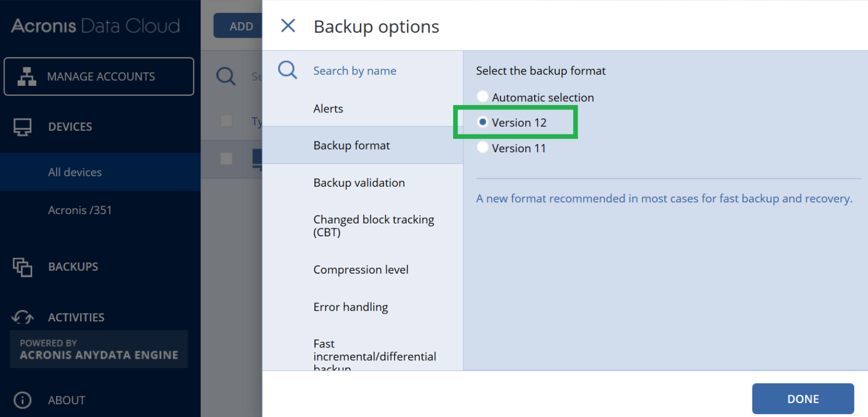Choose the Version 12 backup format

pos(483,122)
